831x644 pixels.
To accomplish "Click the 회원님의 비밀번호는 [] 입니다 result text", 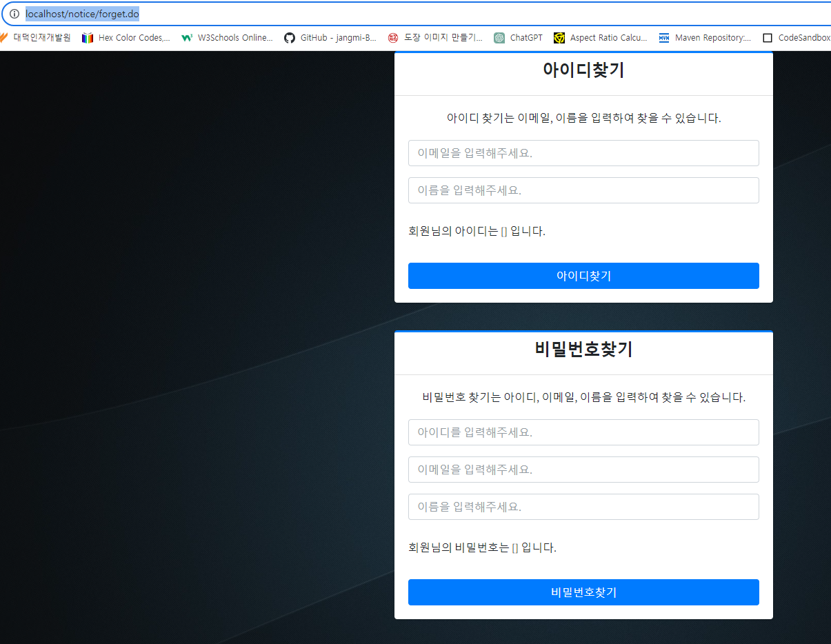I will pyautogui.click(x=482, y=547).
